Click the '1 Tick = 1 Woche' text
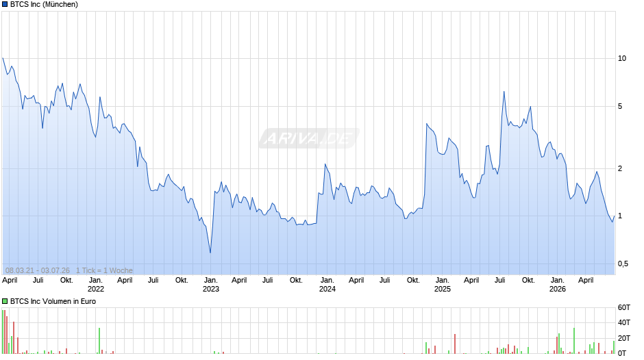This screenshot has width=644, height=360. tap(104, 270)
